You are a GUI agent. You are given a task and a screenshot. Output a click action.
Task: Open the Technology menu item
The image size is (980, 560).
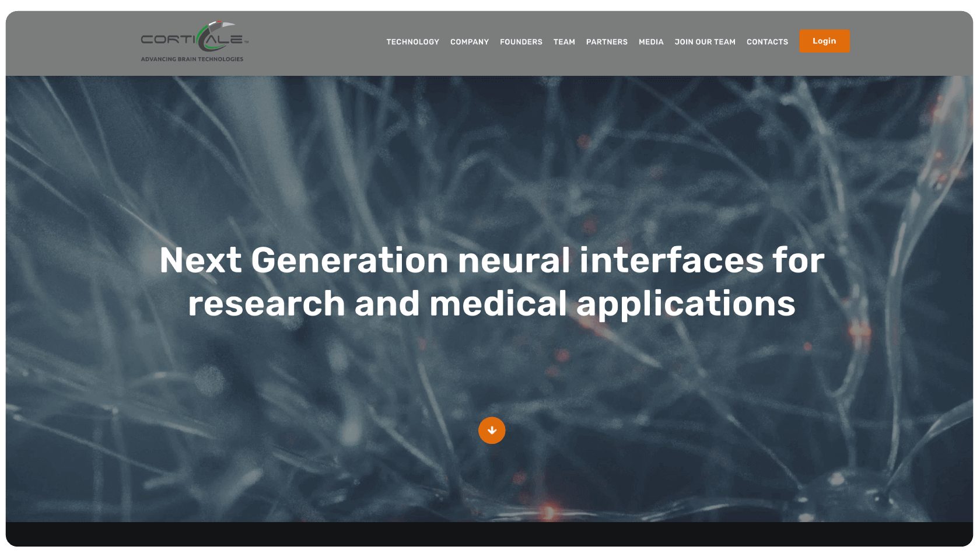412,42
